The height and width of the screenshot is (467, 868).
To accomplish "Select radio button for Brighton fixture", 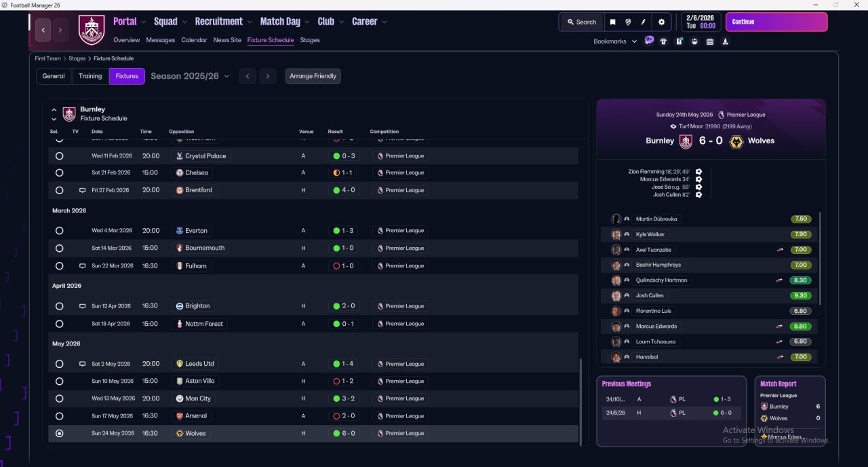I will (60, 306).
